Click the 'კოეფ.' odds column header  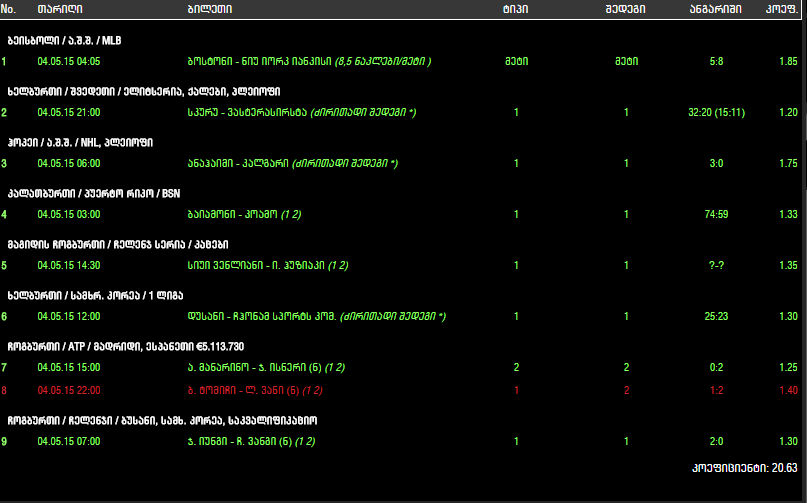(x=782, y=9)
